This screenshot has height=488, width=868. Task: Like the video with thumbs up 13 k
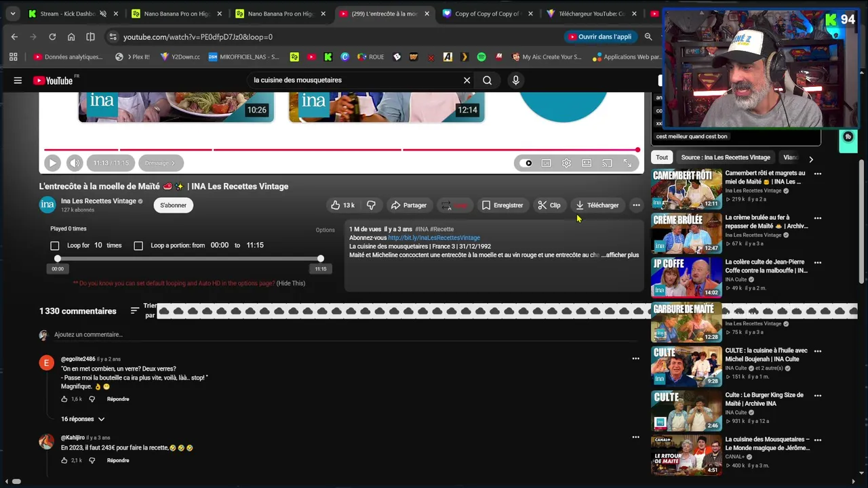click(x=342, y=205)
